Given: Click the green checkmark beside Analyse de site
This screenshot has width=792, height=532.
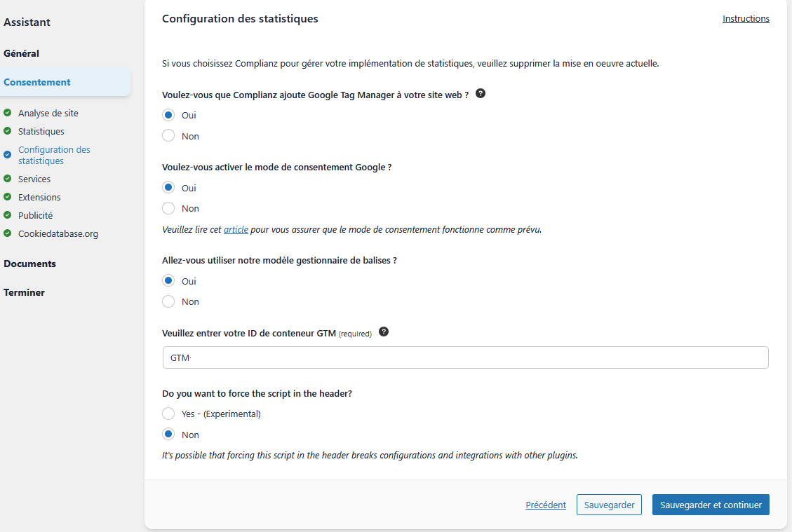Looking at the screenshot, I should [8, 113].
